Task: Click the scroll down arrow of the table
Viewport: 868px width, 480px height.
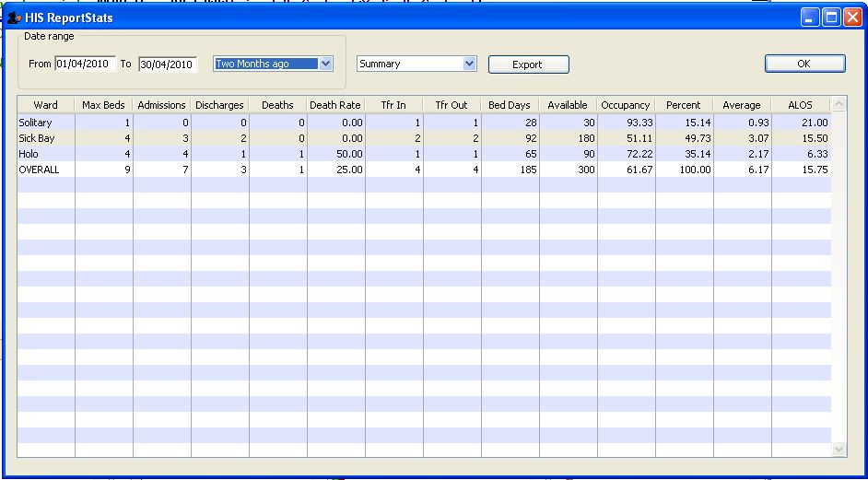Action: (x=839, y=449)
